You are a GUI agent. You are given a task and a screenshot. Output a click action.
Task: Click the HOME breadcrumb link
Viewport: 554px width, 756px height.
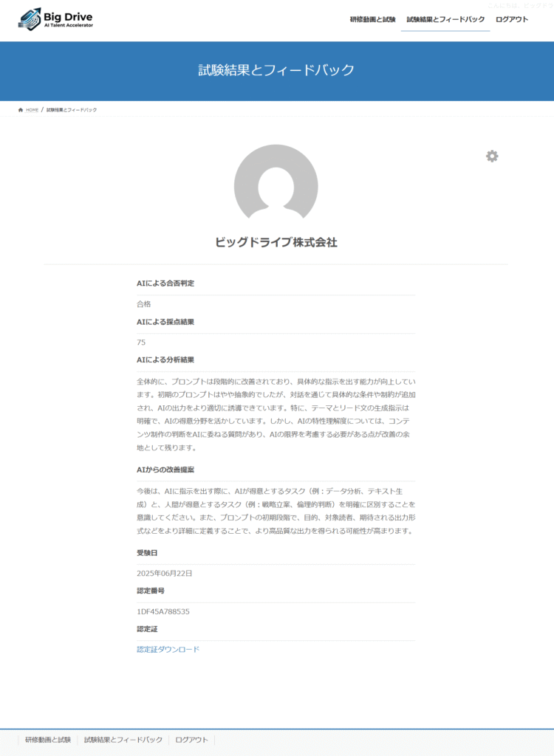(32, 110)
